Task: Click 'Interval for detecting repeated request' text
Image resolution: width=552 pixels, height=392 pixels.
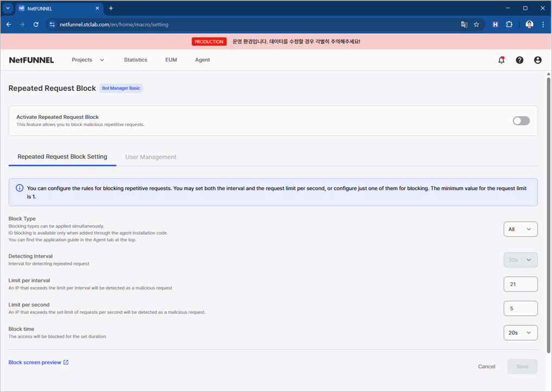Action: pyautogui.click(x=49, y=263)
